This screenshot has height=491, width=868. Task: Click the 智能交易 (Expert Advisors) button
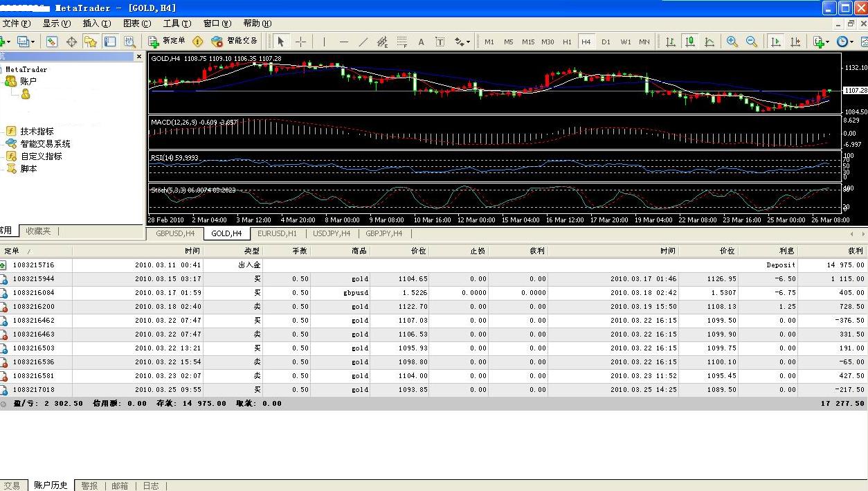[235, 42]
